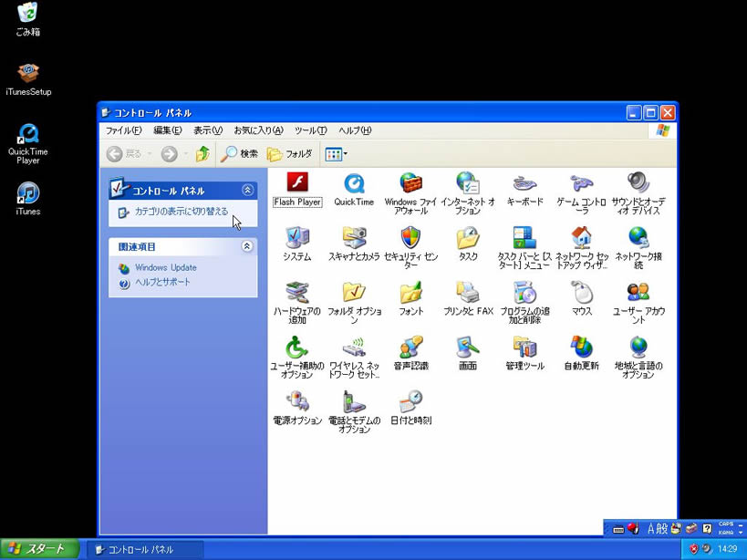This screenshot has width=747, height=560.
Task: Open the キーボード settings icon
Action: pos(524,189)
